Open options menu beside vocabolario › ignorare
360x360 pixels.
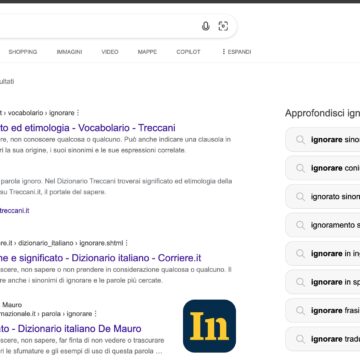(78, 113)
